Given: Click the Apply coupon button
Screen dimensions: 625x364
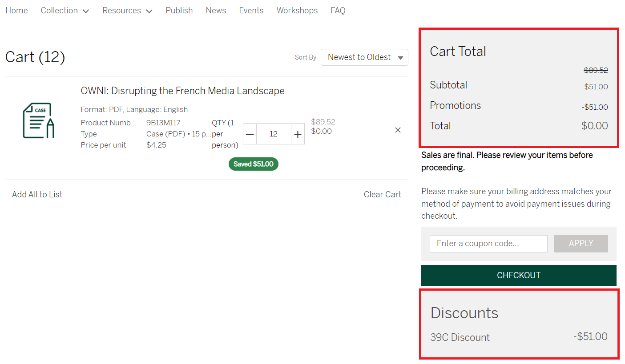Looking at the screenshot, I should tap(581, 244).
